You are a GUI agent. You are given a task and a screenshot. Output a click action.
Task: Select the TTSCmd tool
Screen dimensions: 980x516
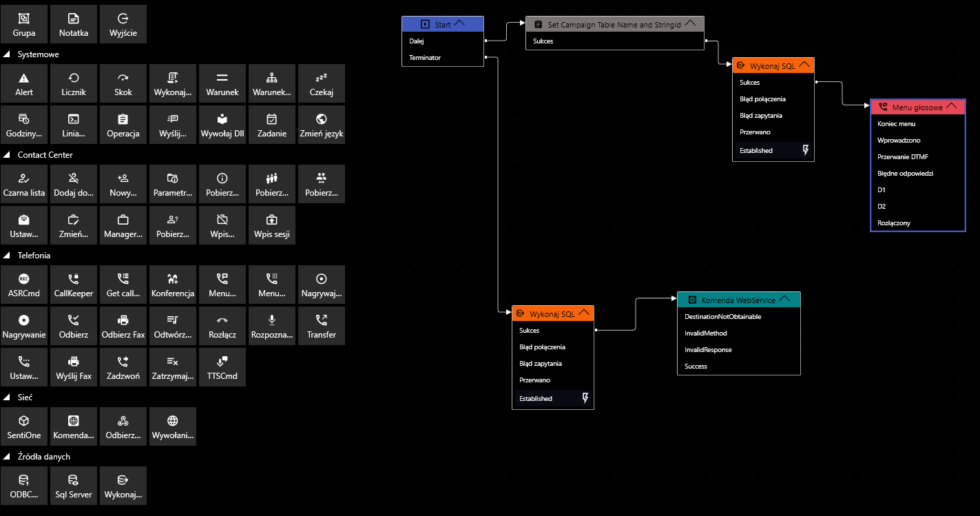click(x=222, y=367)
